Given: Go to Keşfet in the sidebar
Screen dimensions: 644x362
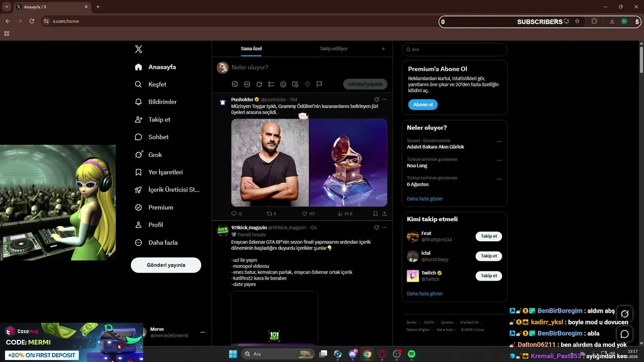Looking at the screenshot, I should [150, 84].
